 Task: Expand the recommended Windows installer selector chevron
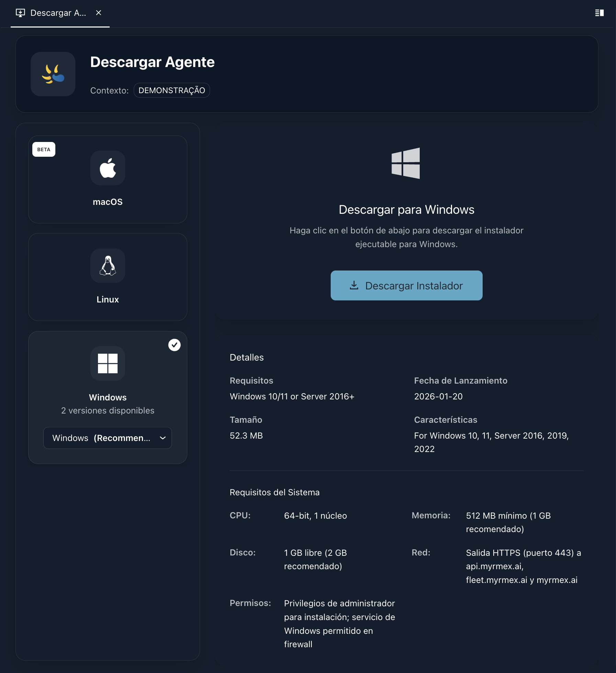pyautogui.click(x=162, y=438)
